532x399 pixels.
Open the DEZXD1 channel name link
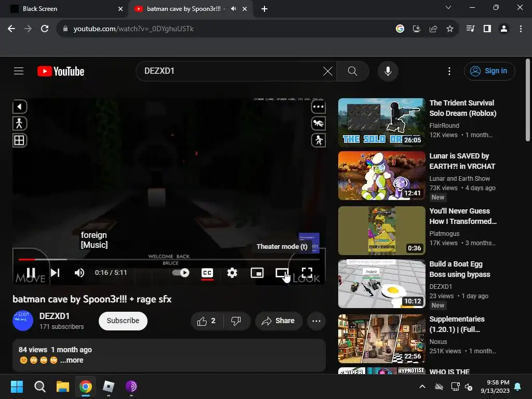[54, 316]
